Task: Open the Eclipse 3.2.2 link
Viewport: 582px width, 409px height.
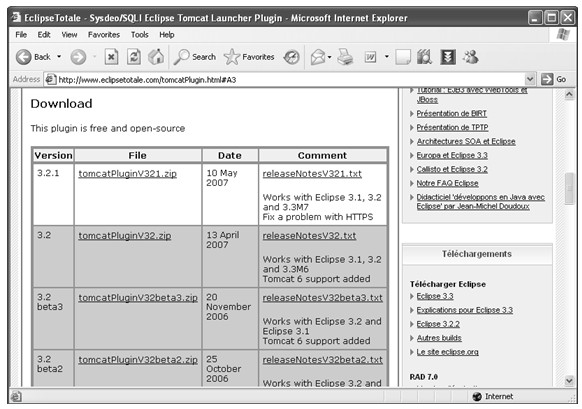Action: click(x=438, y=324)
